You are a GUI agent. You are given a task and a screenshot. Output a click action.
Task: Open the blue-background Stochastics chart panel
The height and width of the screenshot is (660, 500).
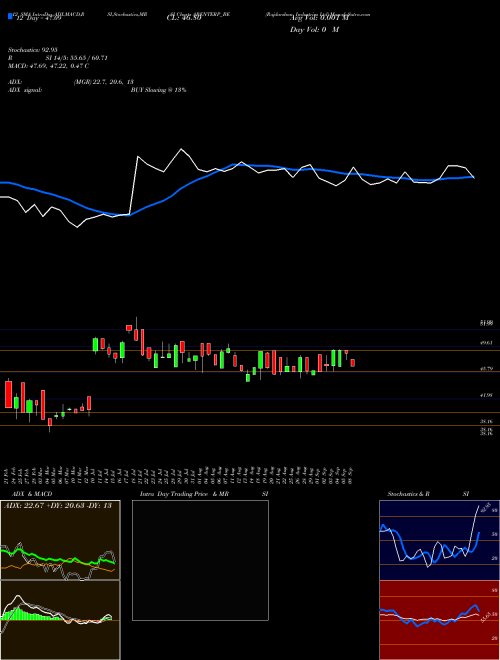[439, 540]
